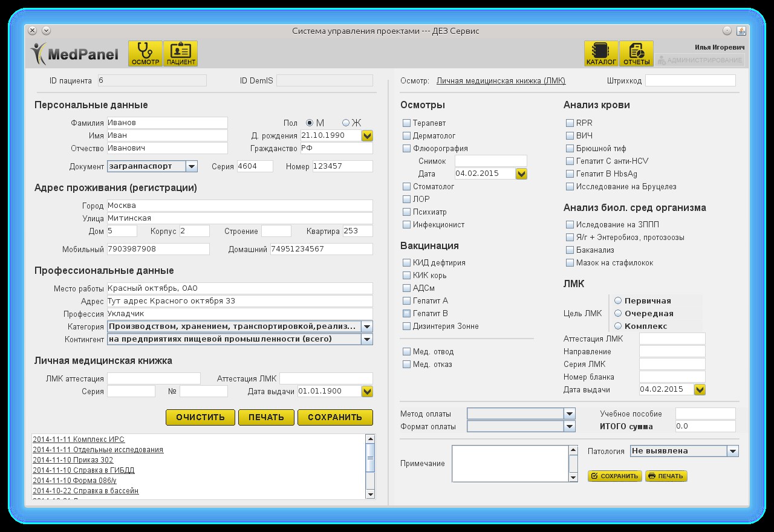Click the ОЧИСТИТЬ button
This screenshot has width=774, height=532.
coord(200,417)
